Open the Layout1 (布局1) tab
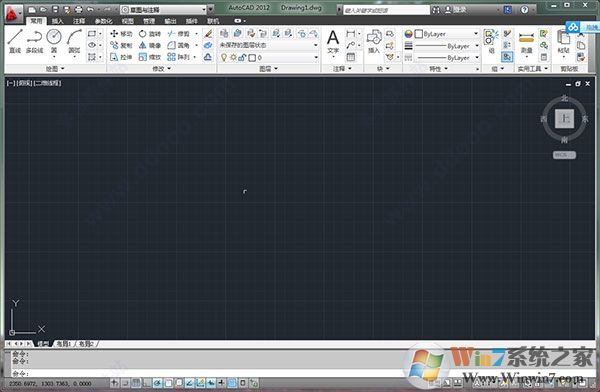 tap(64, 344)
